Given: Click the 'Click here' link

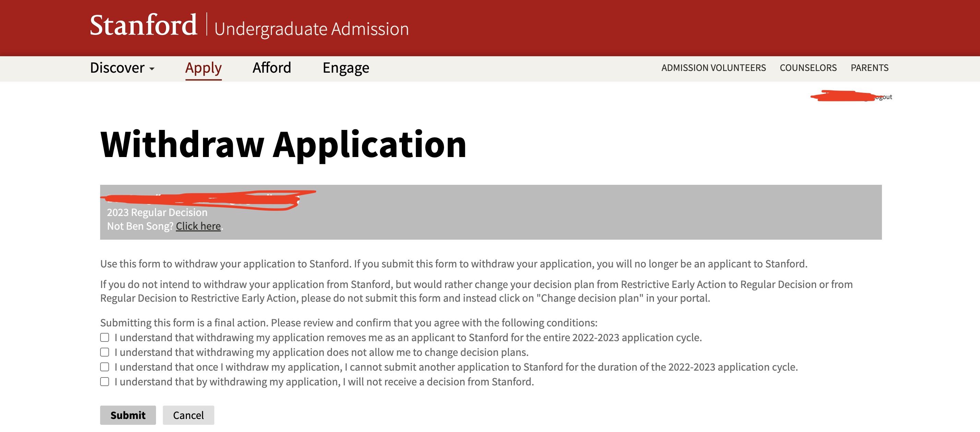Looking at the screenshot, I should pos(198,226).
